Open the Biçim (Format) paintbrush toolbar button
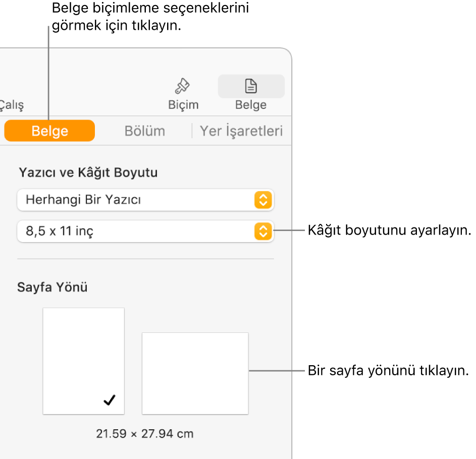Screen dimensions: 476x459 pyautogui.click(x=183, y=93)
